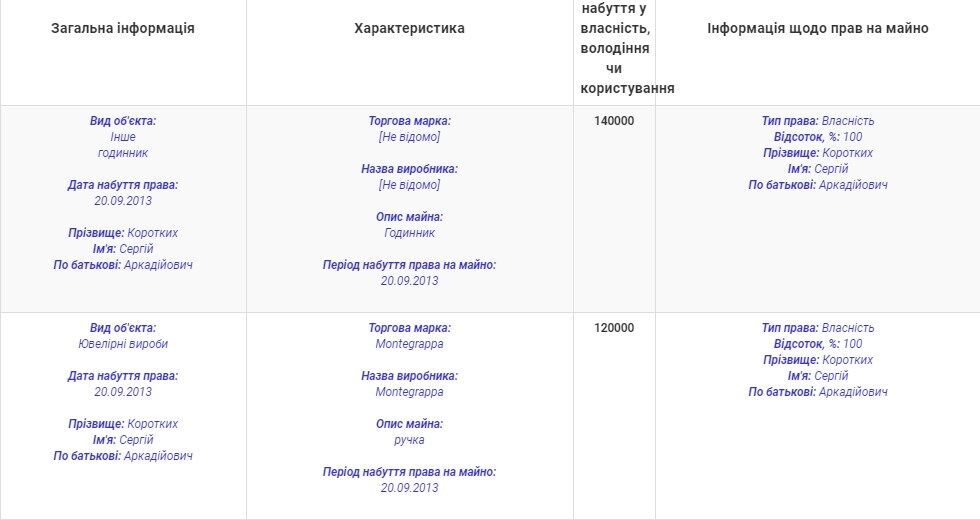
Task: Click 'Montegrappa' under 'Назва виробника'
Action: click(409, 392)
